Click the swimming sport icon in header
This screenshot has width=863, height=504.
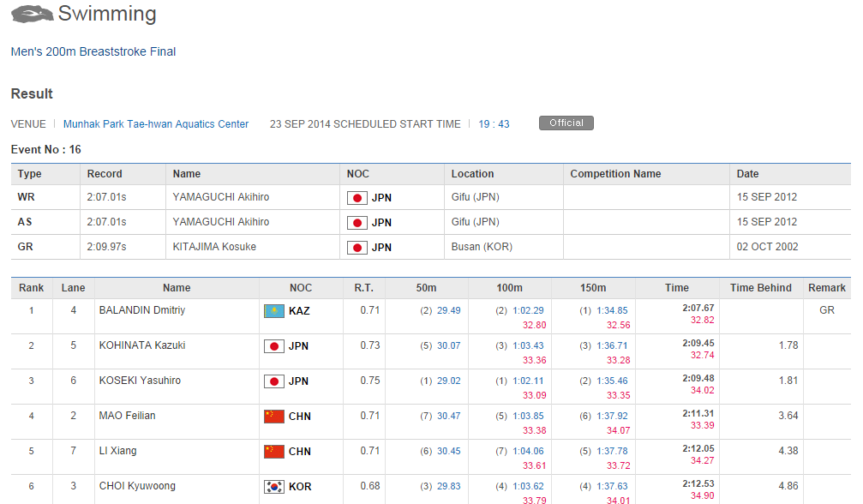(31, 15)
